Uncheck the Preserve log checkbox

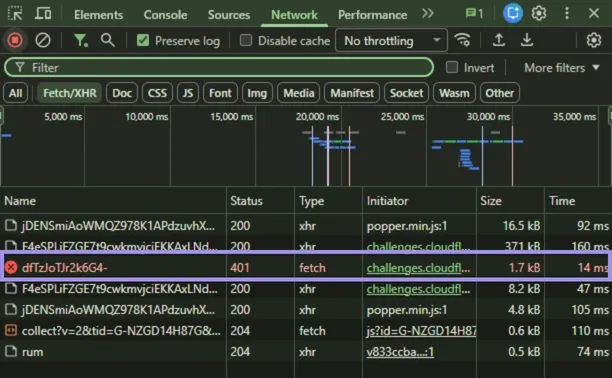(143, 40)
